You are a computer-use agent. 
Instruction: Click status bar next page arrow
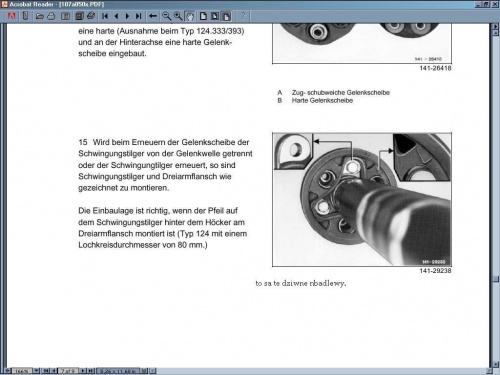83,371
